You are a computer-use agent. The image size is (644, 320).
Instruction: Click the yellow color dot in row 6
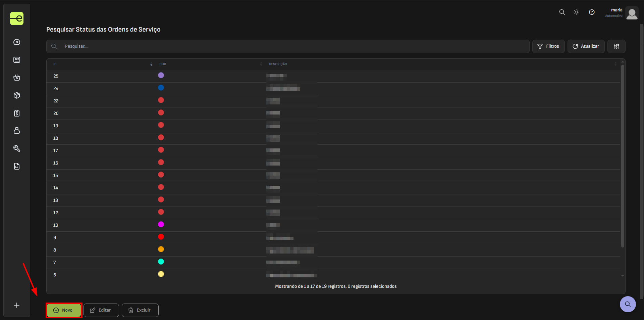[161, 274]
